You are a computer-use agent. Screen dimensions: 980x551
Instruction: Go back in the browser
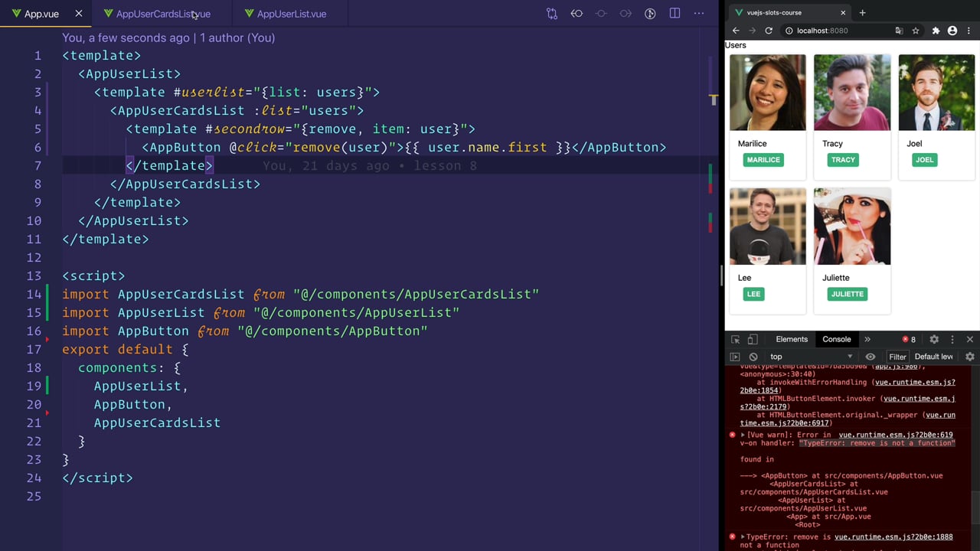tap(736, 31)
